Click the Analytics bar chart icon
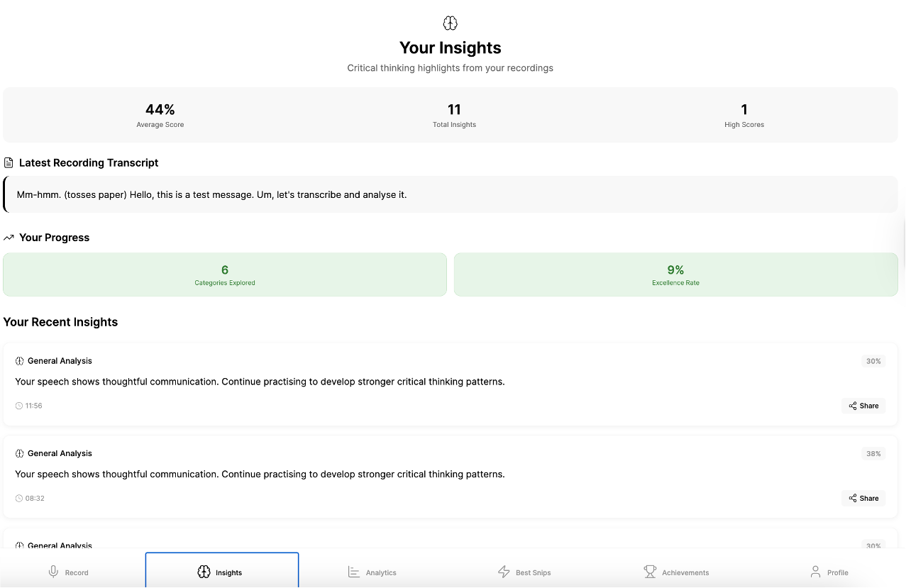The image size is (906, 588). 354,572
